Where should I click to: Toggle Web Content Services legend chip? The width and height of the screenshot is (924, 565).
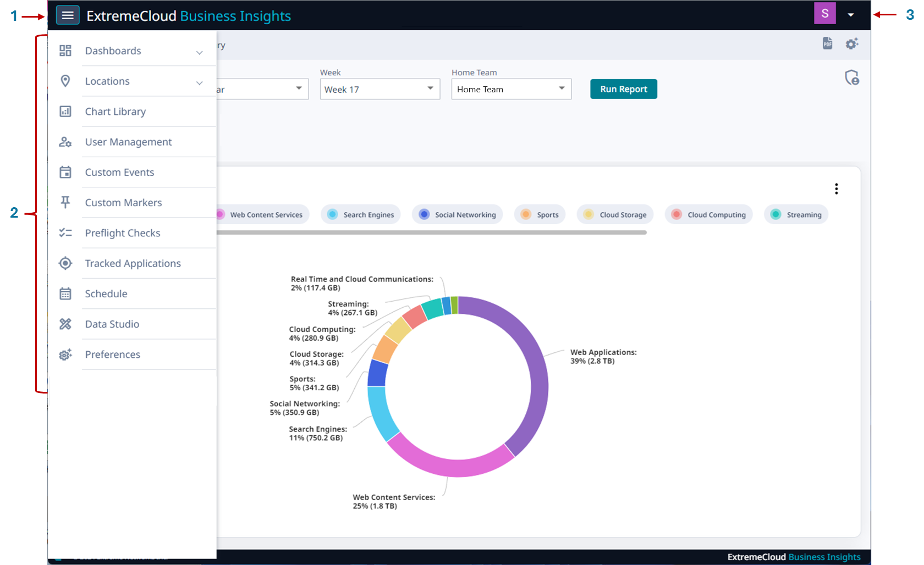point(262,214)
